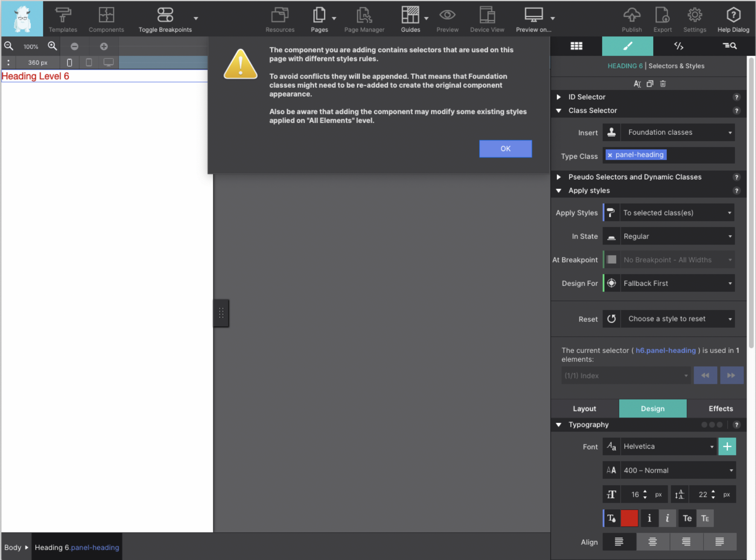Open the h6.panel-heading selector link

pyautogui.click(x=666, y=350)
